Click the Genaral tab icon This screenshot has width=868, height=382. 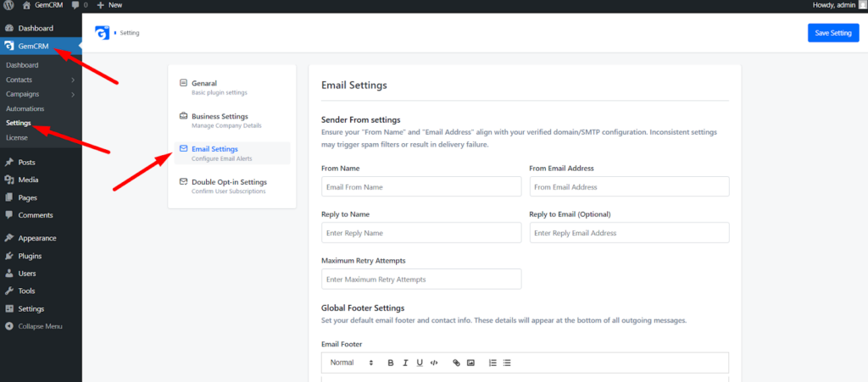click(x=183, y=83)
